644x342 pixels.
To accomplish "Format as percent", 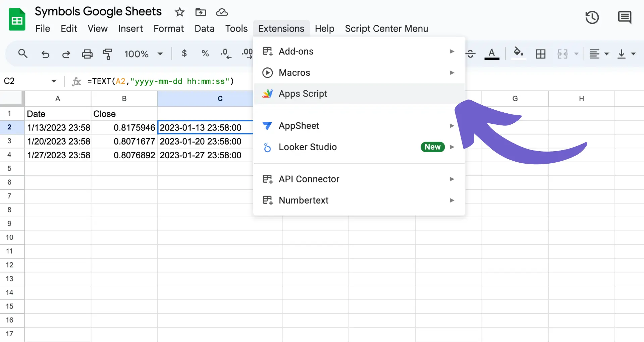I will [205, 54].
